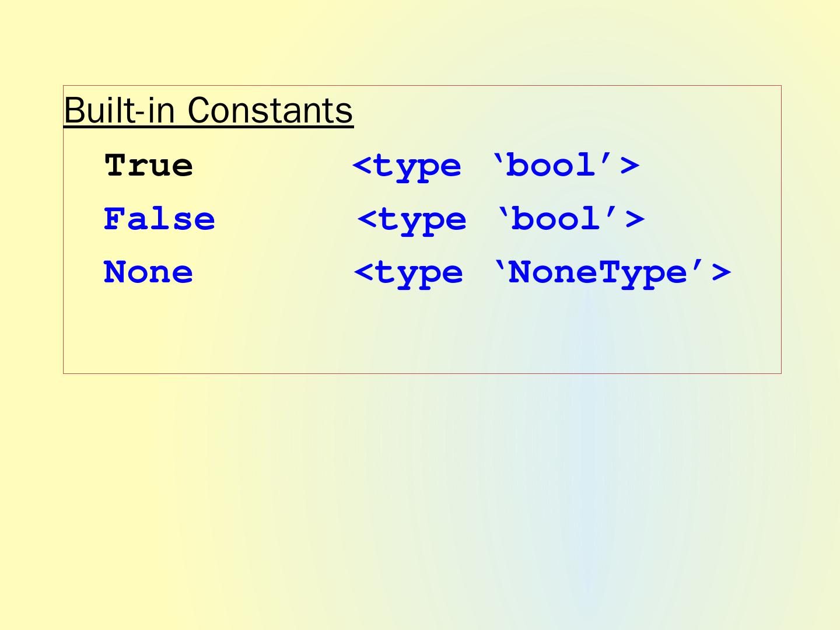Image resolution: width=840 pixels, height=630 pixels.
Task: Click the closing bracket ending the False row
Action: pyautogui.click(x=635, y=219)
